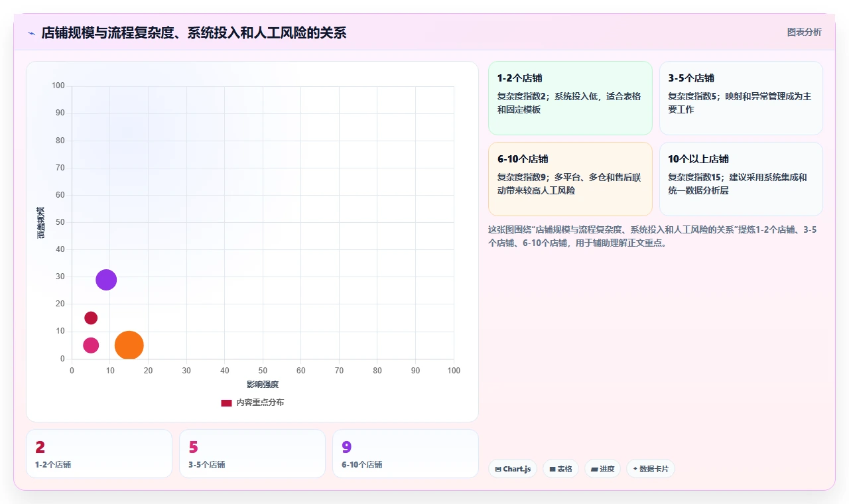Click the Chart.js tag chip
The width and height of the screenshot is (849, 504).
(x=513, y=469)
